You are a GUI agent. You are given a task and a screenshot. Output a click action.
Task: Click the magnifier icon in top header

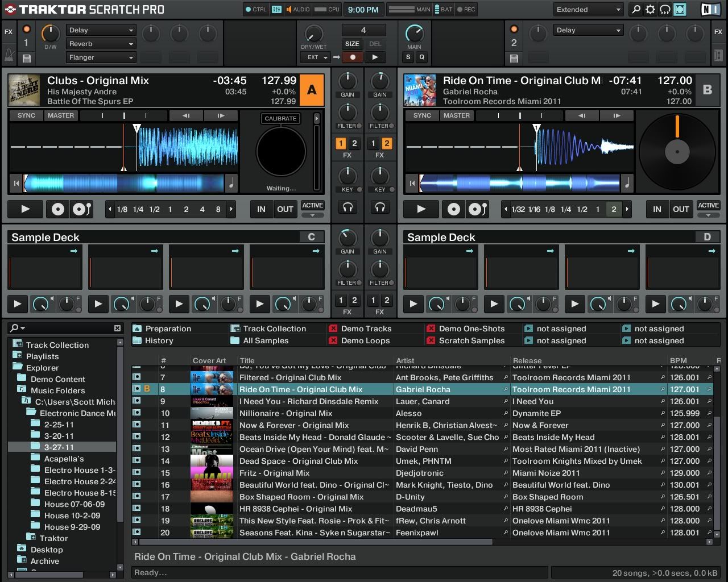[x=636, y=10]
